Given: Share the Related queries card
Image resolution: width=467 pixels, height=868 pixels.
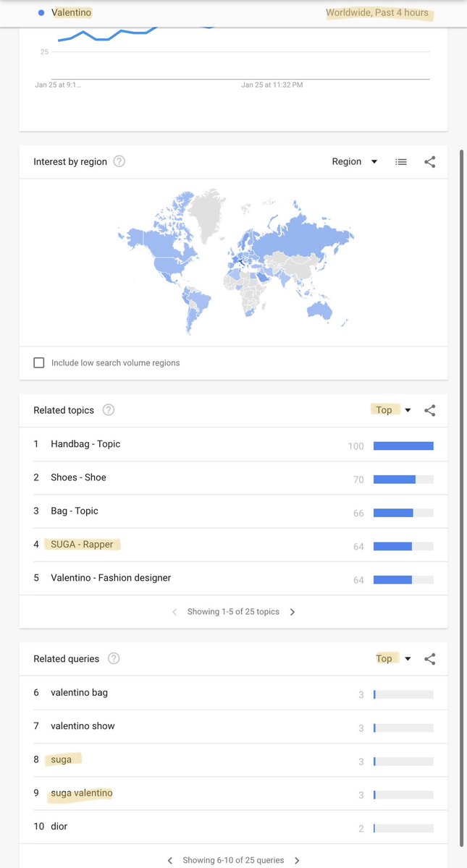Looking at the screenshot, I should [430, 659].
